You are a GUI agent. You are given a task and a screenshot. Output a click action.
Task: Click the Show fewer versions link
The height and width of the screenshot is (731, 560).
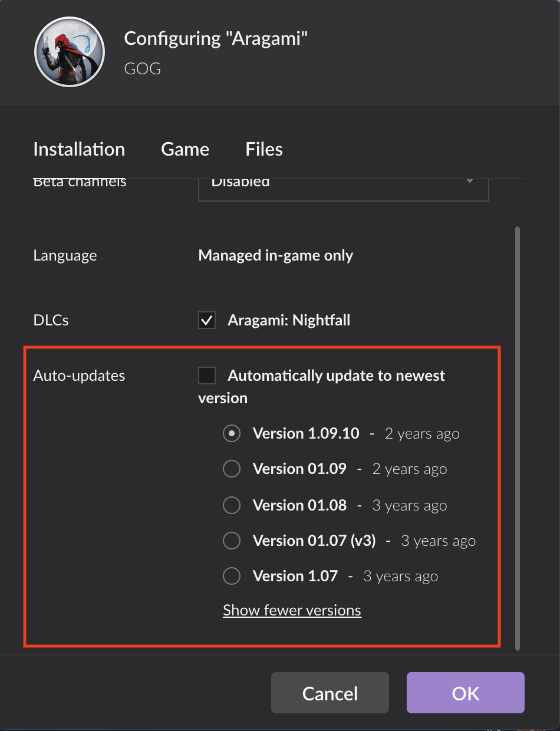(292, 610)
